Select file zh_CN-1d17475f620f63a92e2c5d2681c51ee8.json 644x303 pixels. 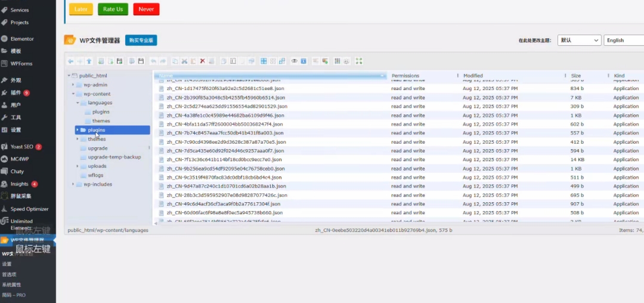click(225, 89)
